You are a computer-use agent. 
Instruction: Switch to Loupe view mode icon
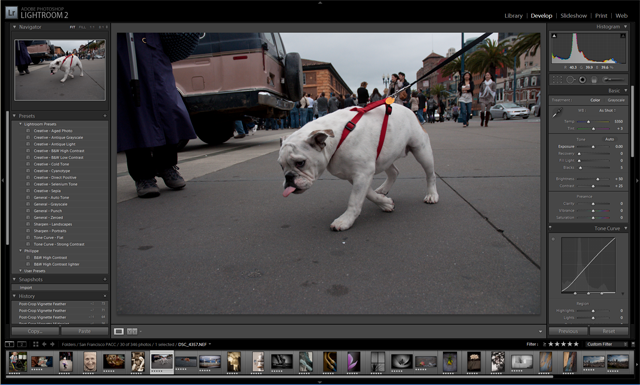119,331
